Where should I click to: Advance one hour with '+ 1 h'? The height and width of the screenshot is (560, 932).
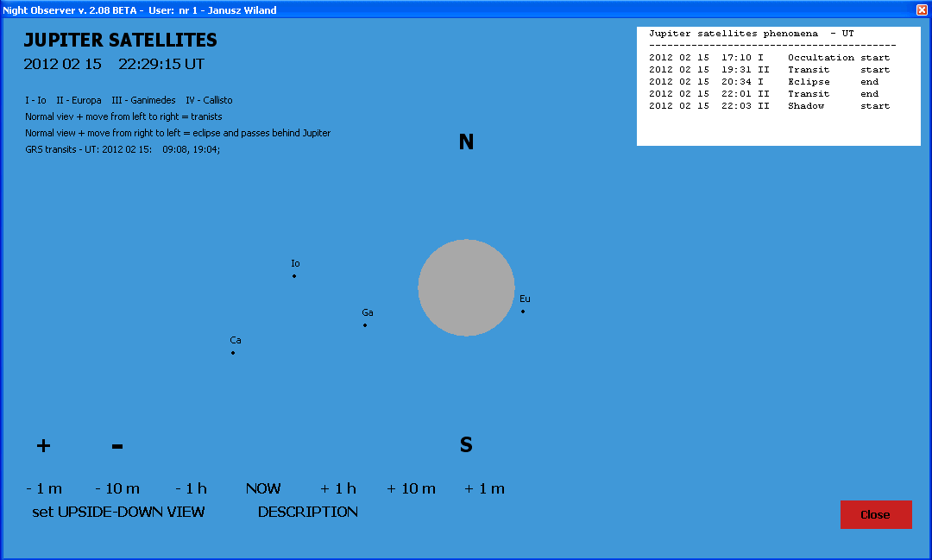338,488
